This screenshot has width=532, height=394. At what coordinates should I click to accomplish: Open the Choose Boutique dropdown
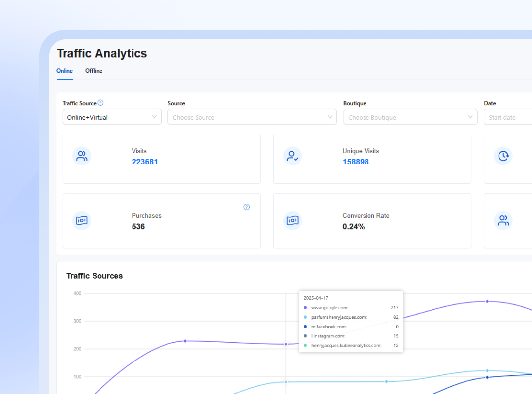pyautogui.click(x=410, y=117)
